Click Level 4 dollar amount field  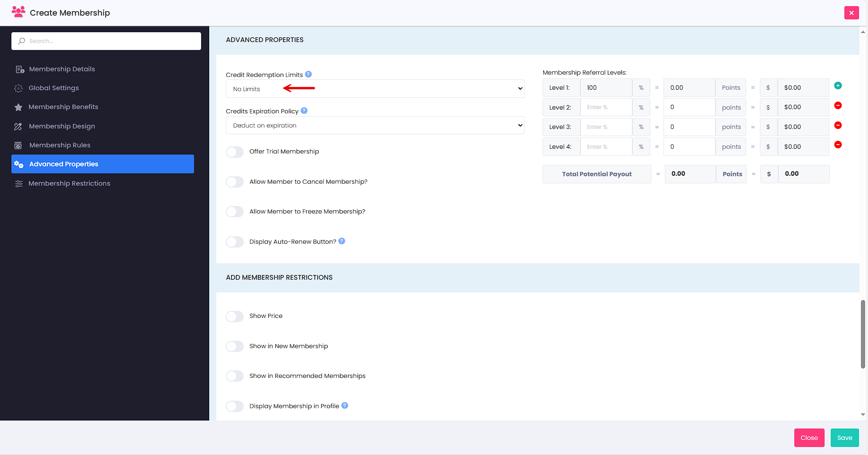pyautogui.click(x=803, y=147)
